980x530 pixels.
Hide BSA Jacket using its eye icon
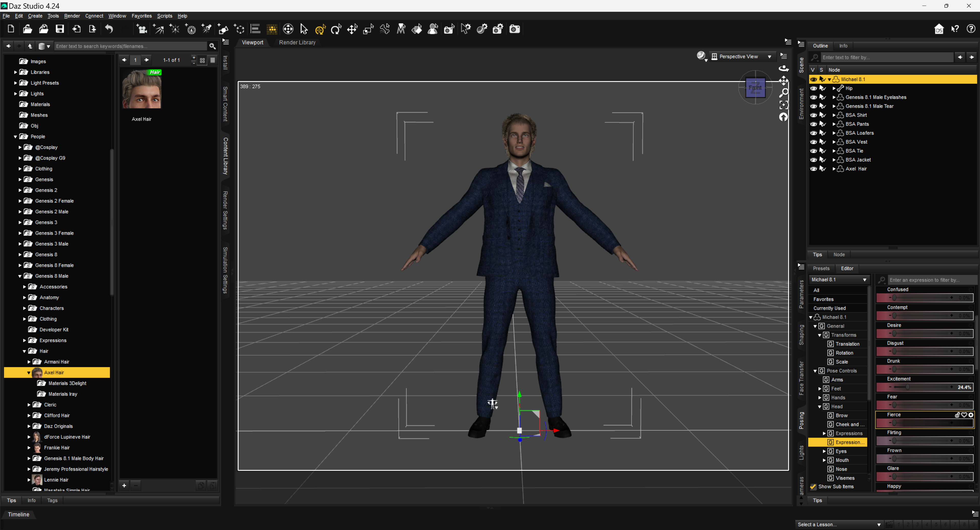coord(813,160)
